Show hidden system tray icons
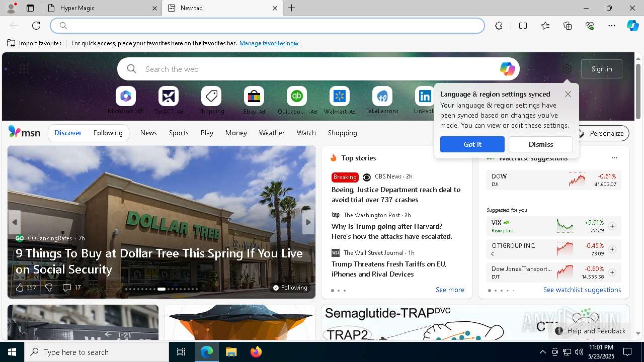 [542, 352]
